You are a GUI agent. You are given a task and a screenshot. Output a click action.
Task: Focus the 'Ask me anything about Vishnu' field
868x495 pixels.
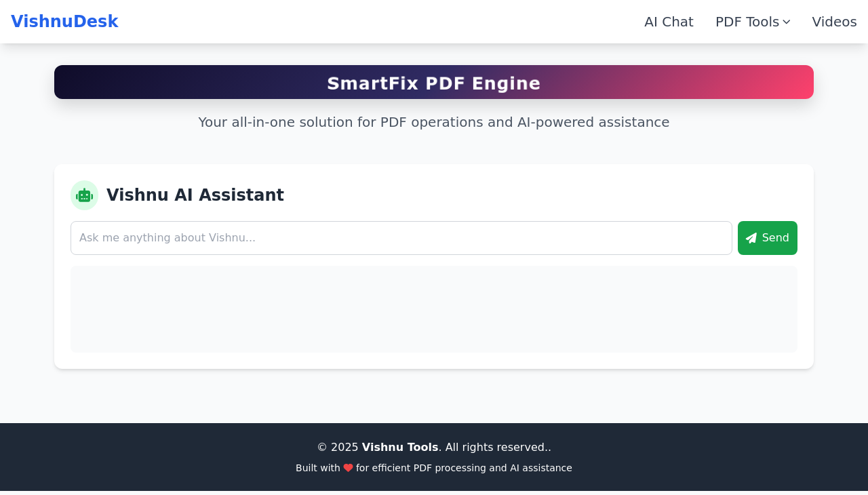tap(401, 238)
